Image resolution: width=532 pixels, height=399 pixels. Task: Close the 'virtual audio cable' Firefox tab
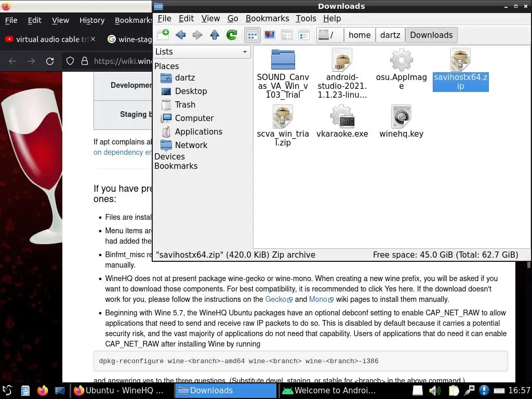[x=93, y=39]
